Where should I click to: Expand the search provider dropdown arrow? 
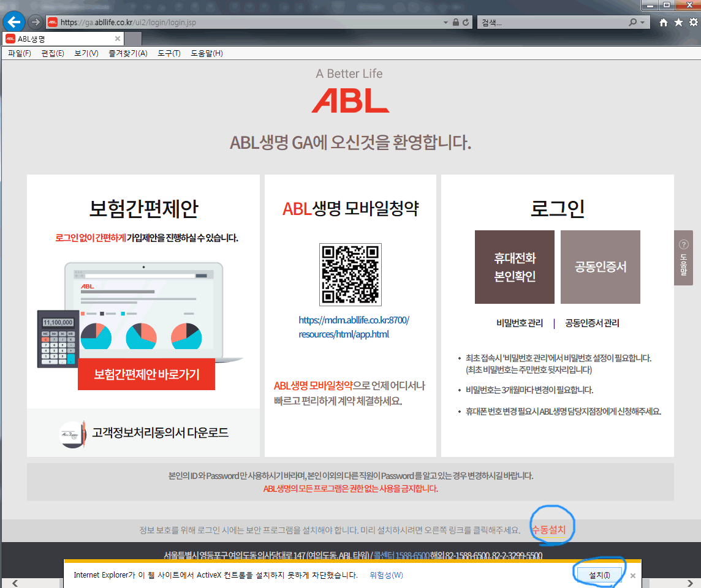642,22
